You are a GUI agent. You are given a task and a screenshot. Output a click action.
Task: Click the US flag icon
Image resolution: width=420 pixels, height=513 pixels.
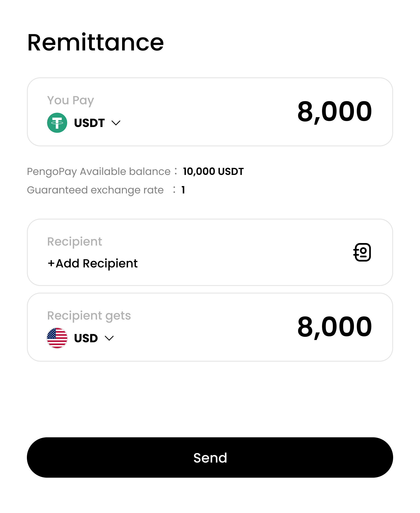coord(57,338)
